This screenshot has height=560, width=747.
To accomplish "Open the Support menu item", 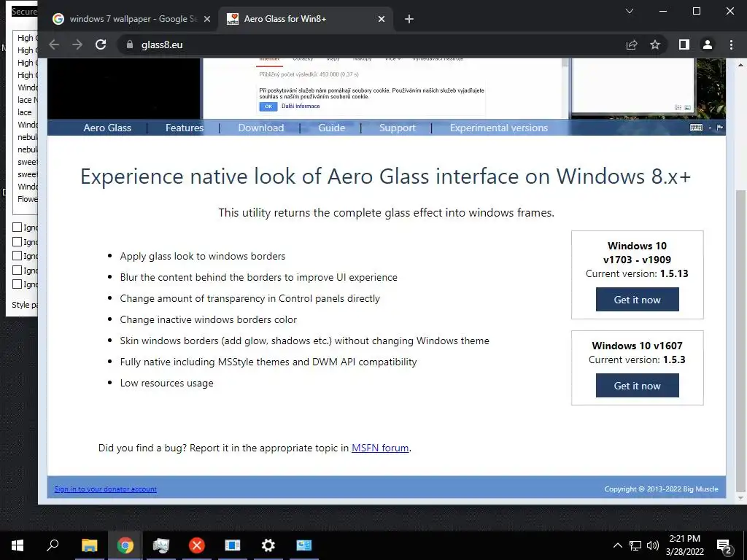I will pos(398,128).
